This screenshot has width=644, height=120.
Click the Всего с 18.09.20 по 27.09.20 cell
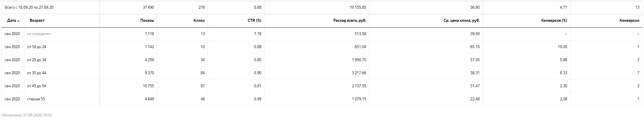[29, 8]
